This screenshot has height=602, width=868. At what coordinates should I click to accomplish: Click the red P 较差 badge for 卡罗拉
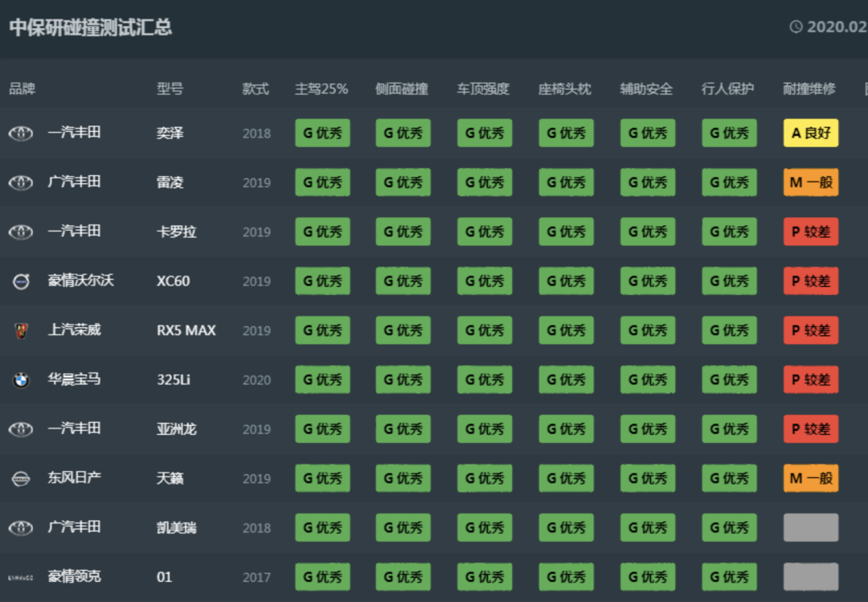point(811,231)
